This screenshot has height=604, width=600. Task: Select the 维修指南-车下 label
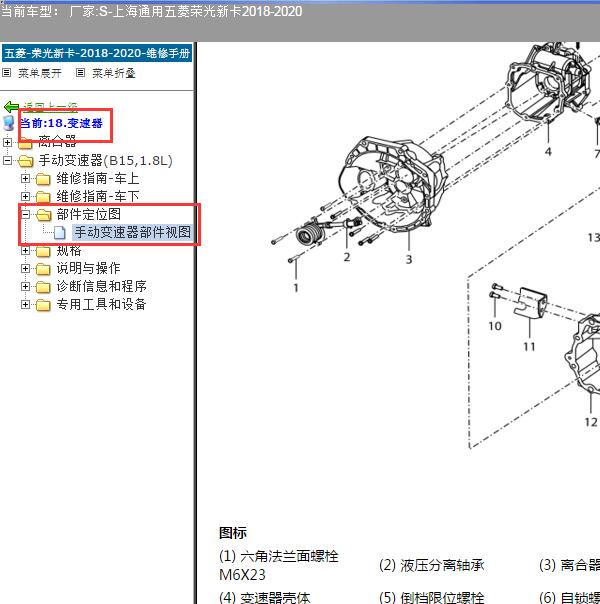coord(97,197)
